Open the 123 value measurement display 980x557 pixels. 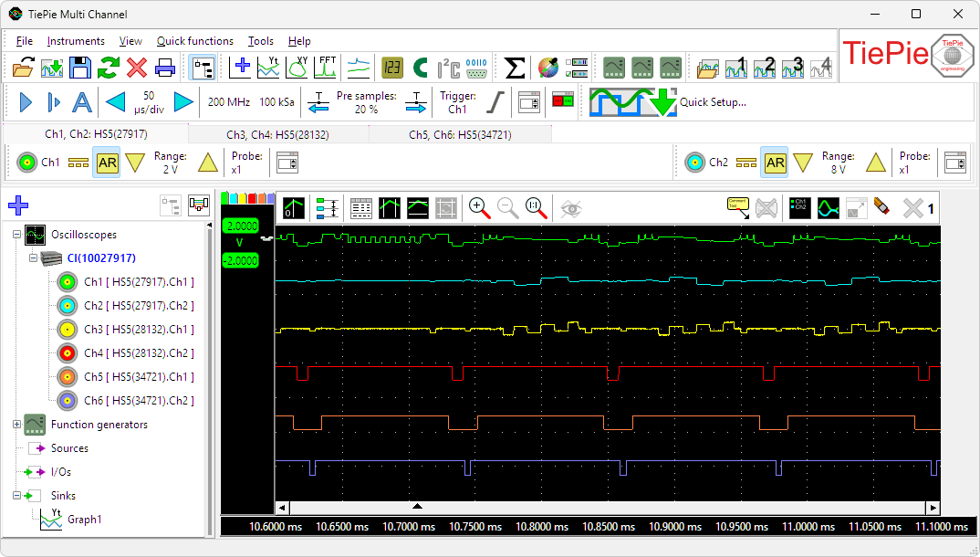click(392, 67)
